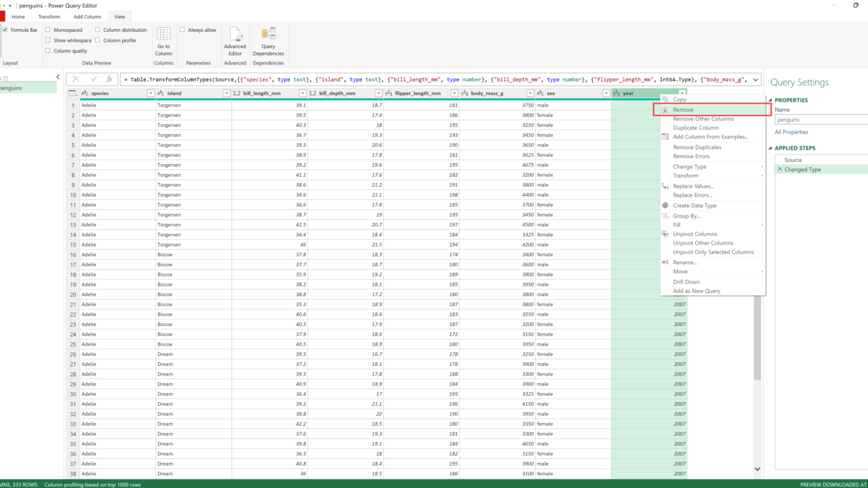Select the Source applied step
868x488 pixels.
tap(793, 160)
